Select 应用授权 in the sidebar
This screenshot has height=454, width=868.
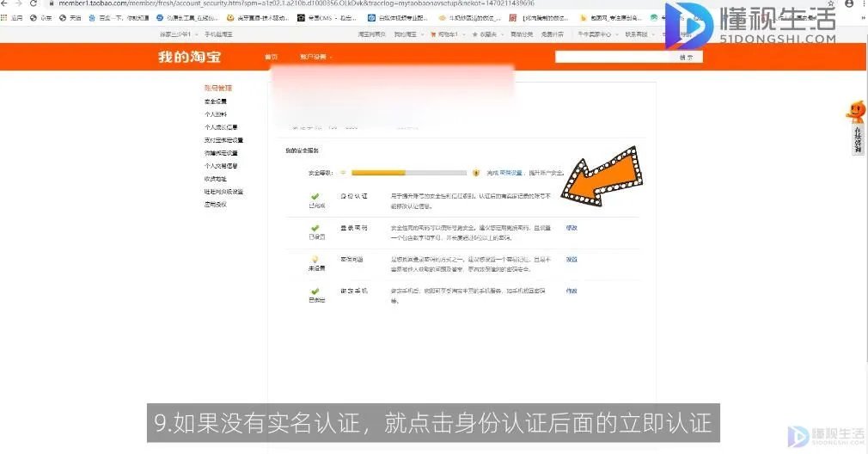click(x=216, y=205)
